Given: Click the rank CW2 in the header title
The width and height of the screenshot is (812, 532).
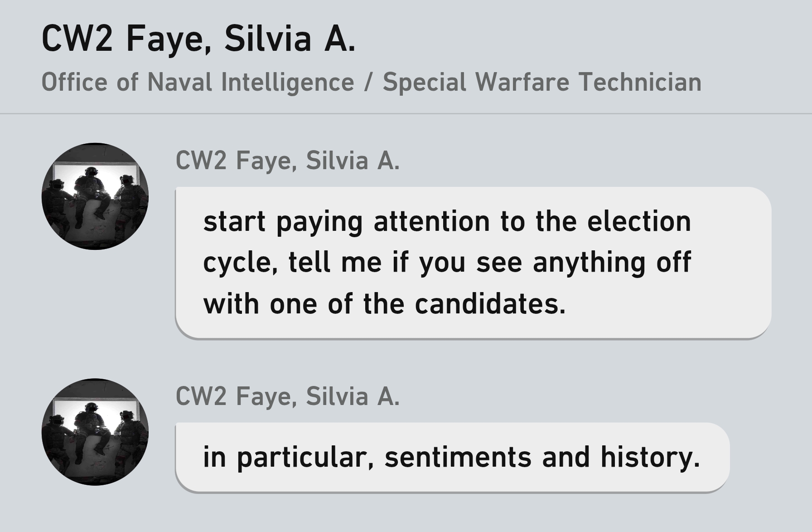Looking at the screenshot, I should click(x=77, y=39).
